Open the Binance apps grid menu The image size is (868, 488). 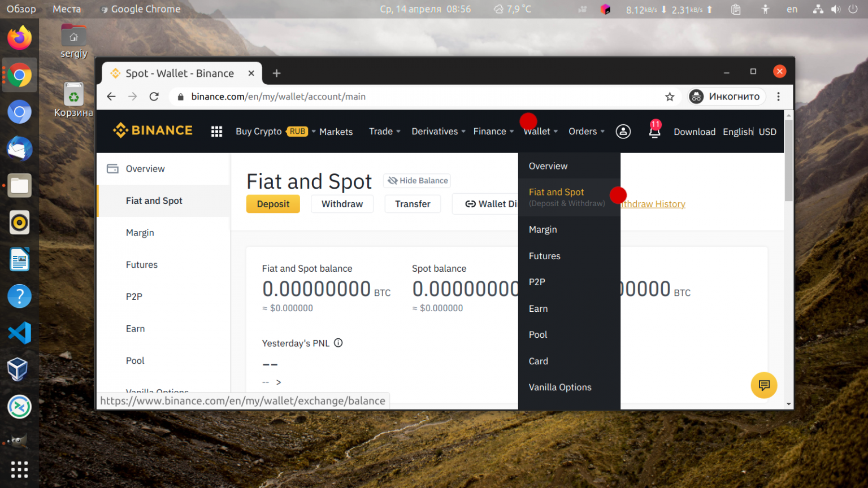(x=216, y=132)
